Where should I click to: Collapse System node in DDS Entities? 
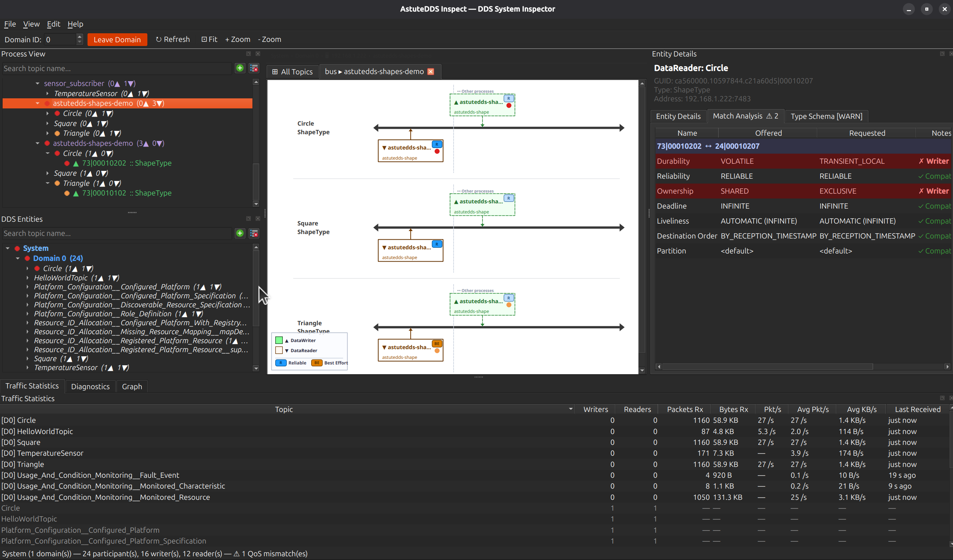[7, 248]
